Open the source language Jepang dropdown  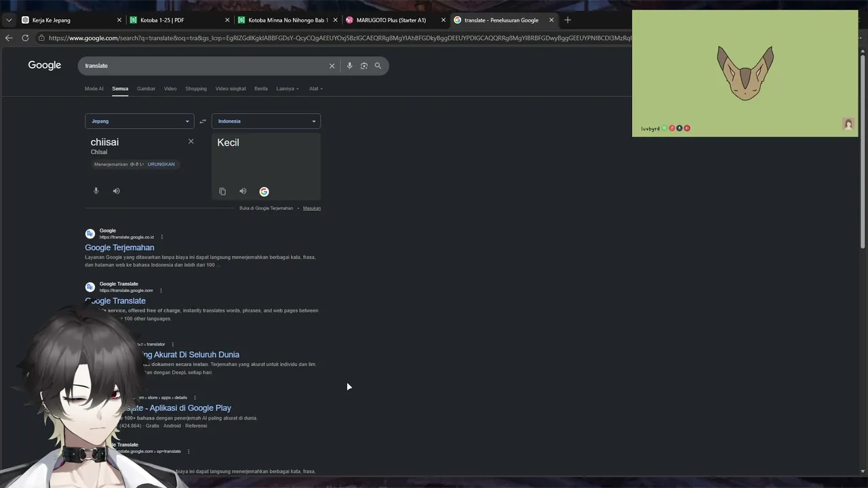(x=140, y=121)
